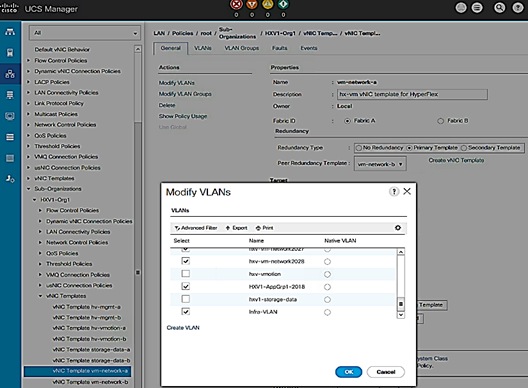Uncheck hxv-vm-network2028 VLAN checkbox
The height and width of the screenshot is (388, 528).
pyautogui.click(x=186, y=261)
